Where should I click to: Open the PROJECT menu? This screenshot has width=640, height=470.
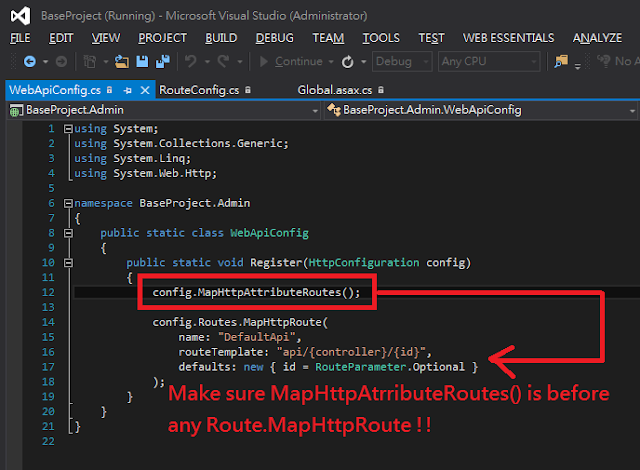[162, 38]
